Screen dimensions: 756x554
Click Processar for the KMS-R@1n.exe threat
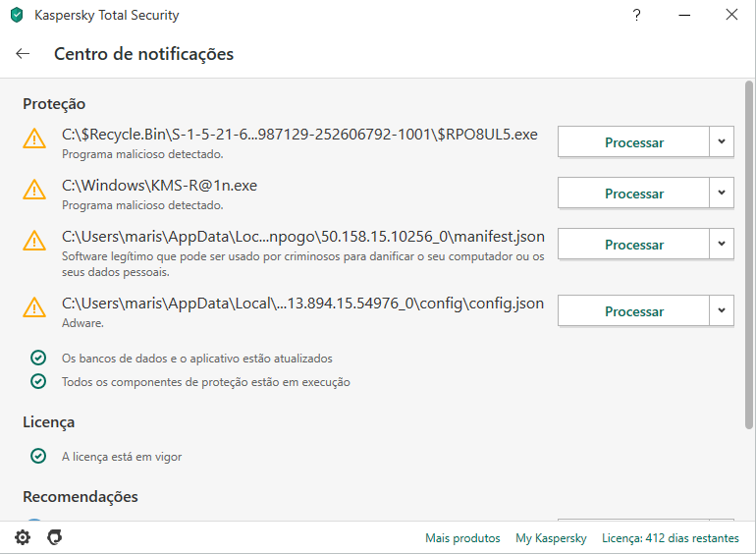pos(633,193)
